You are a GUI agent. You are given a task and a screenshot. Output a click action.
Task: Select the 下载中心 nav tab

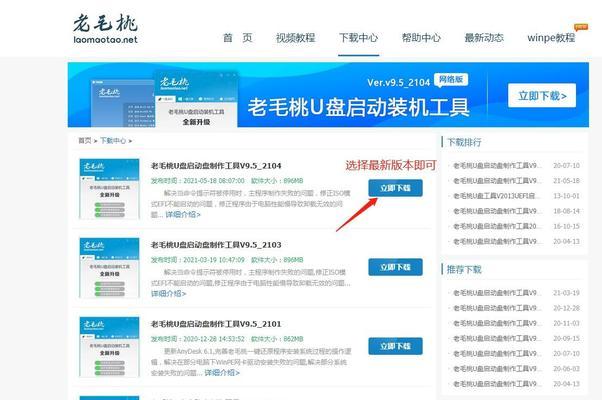tap(358, 38)
